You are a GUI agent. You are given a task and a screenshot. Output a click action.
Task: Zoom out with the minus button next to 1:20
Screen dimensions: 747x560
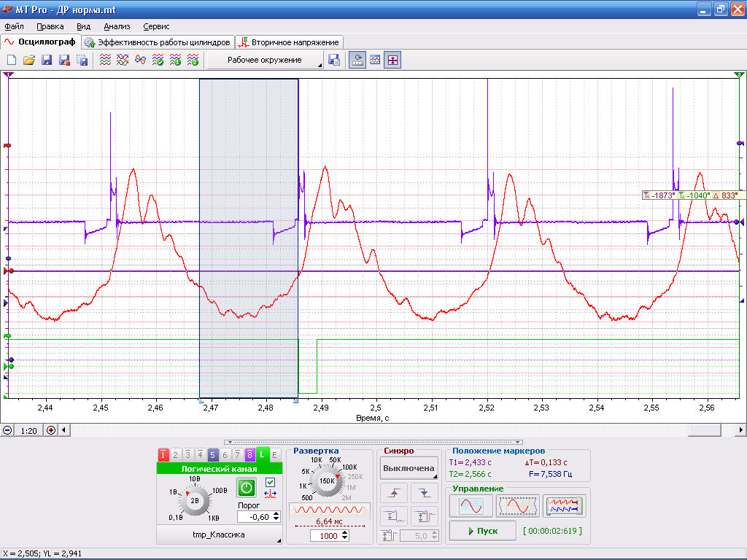tap(7, 430)
